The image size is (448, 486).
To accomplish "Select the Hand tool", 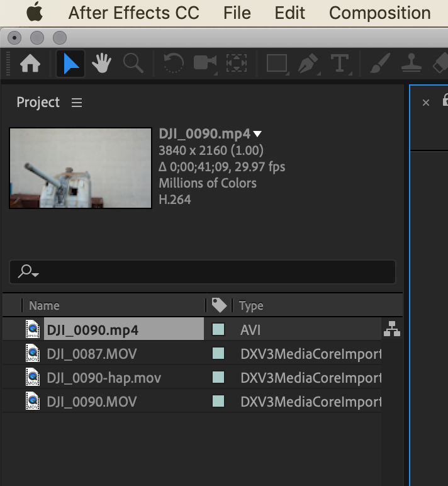I will click(101, 64).
